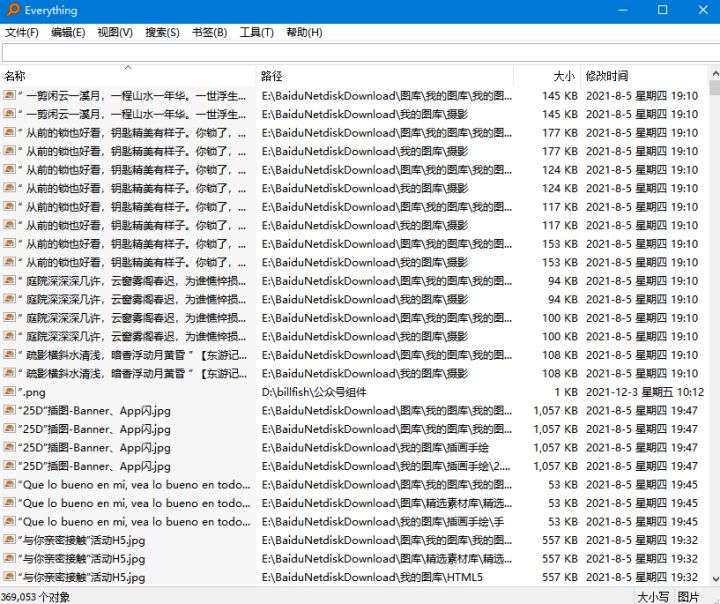
Task: Sort by the 修改时间 column header
Action: 607,76
